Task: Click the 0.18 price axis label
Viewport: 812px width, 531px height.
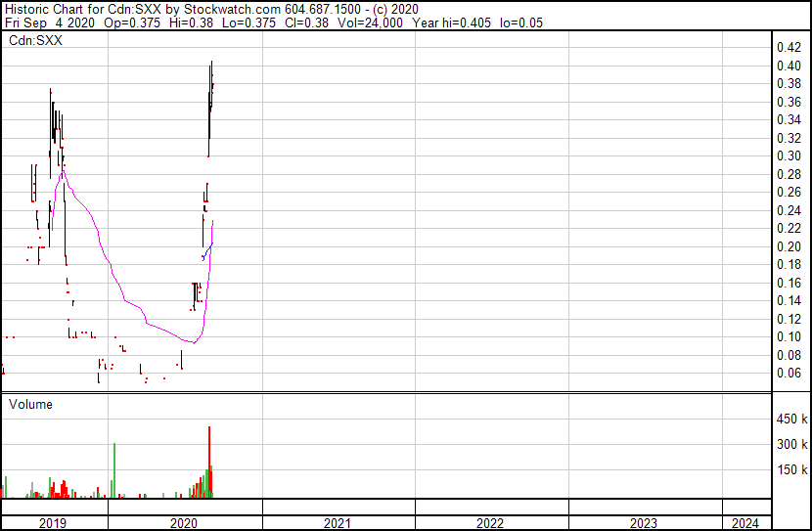Action: coord(789,264)
